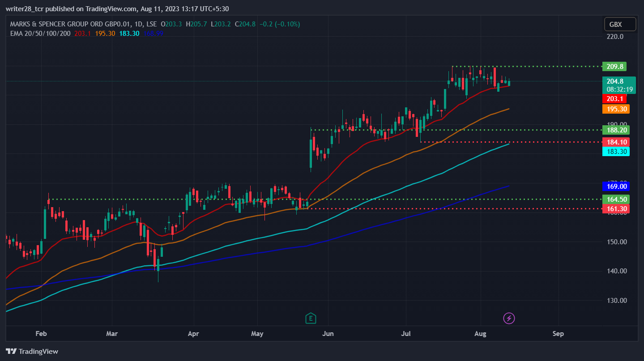Click the 150.00 price axis label
The width and height of the screenshot is (644, 361).
click(616, 242)
